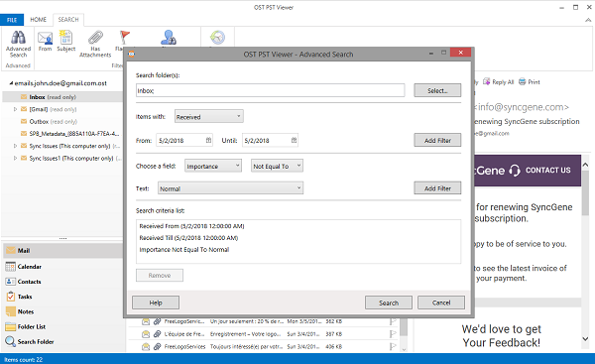Click flag on the 406 KB message row

(x=393, y=346)
